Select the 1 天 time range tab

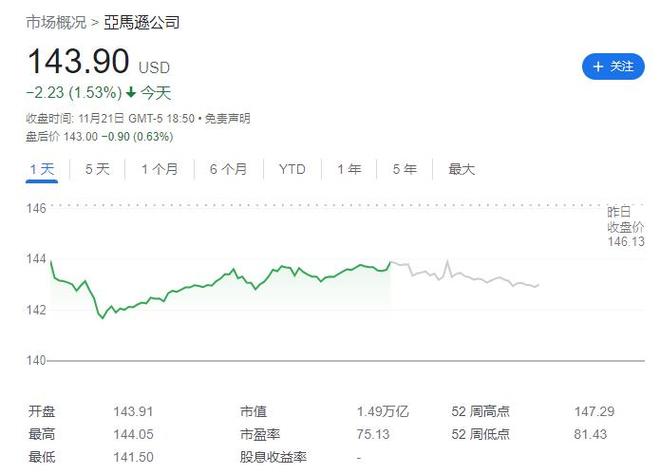[x=41, y=169]
